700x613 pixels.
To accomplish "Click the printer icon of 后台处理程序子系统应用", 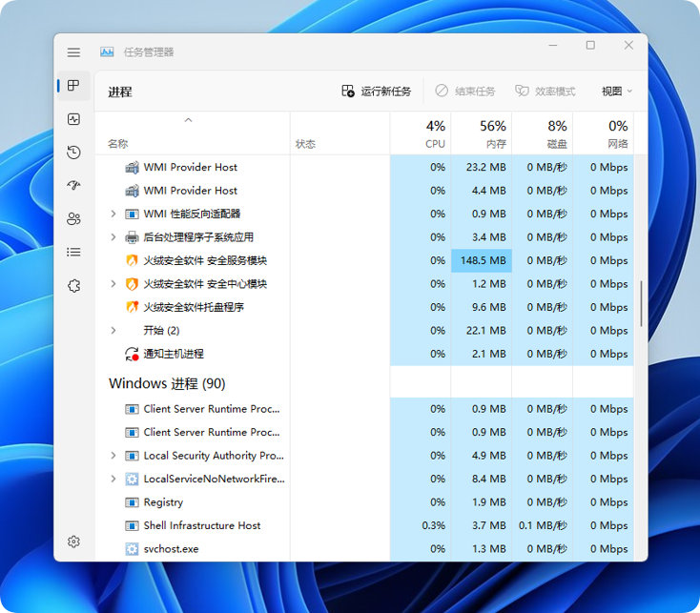I will click(132, 237).
